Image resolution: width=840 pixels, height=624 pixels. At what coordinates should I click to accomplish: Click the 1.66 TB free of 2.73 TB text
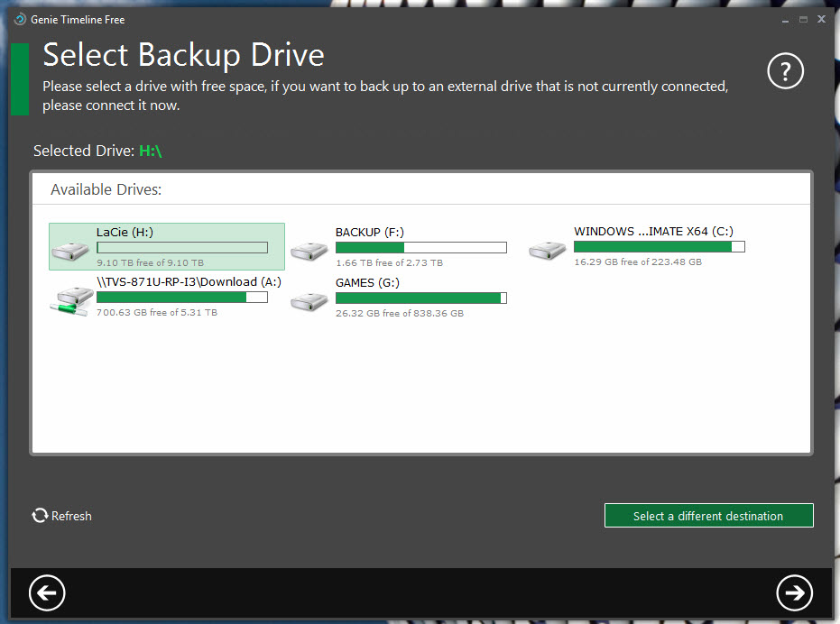click(390, 263)
